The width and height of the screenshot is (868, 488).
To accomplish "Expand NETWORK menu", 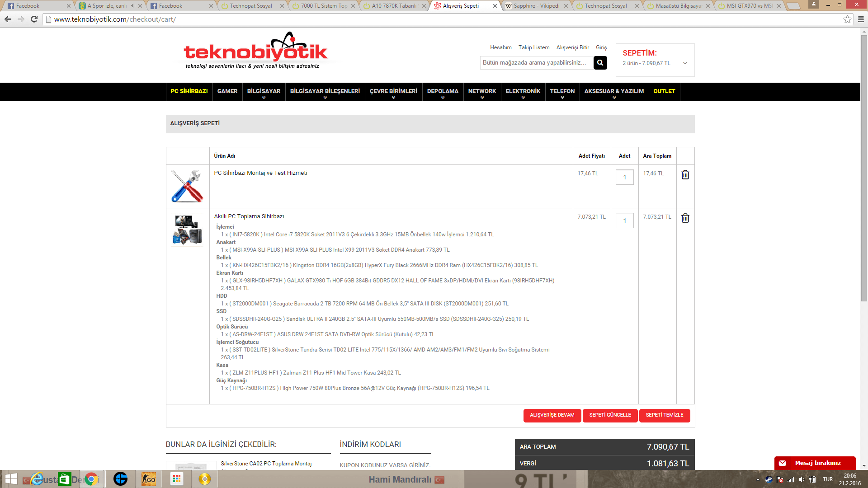I will tap(482, 92).
